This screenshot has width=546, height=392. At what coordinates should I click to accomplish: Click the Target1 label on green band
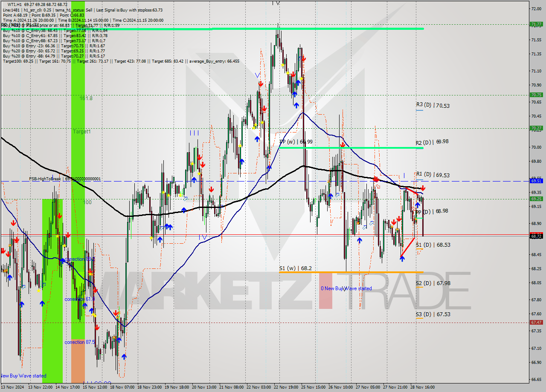click(x=81, y=132)
